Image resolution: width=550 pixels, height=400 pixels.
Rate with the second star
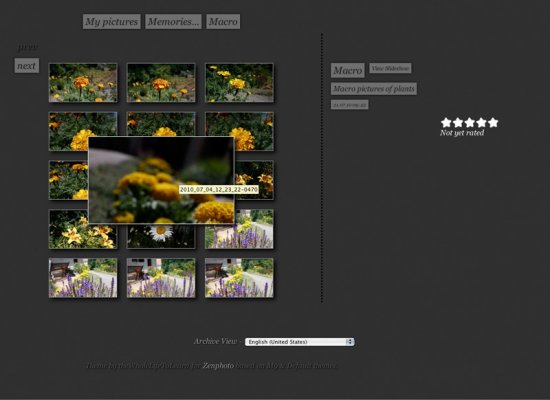click(x=458, y=122)
